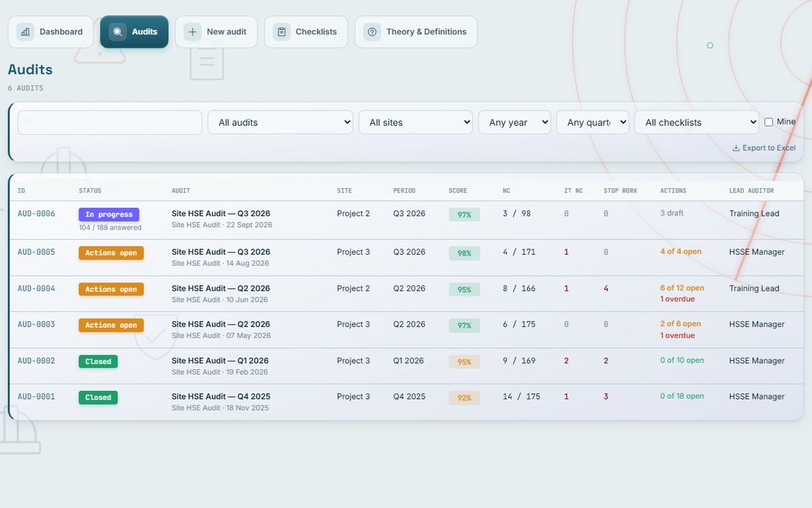Expand the All sites filter
The height and width of the screenshot is (508, 812).
point(415,123)
